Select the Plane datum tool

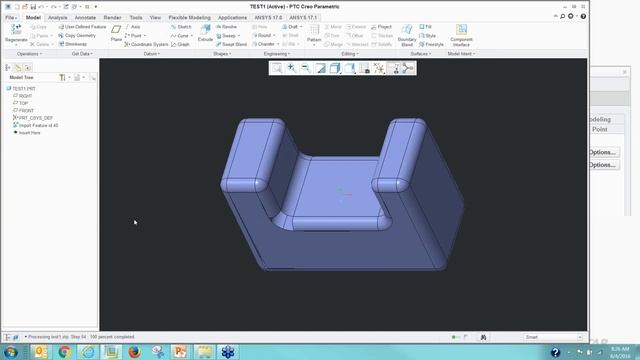click(116, 33)
